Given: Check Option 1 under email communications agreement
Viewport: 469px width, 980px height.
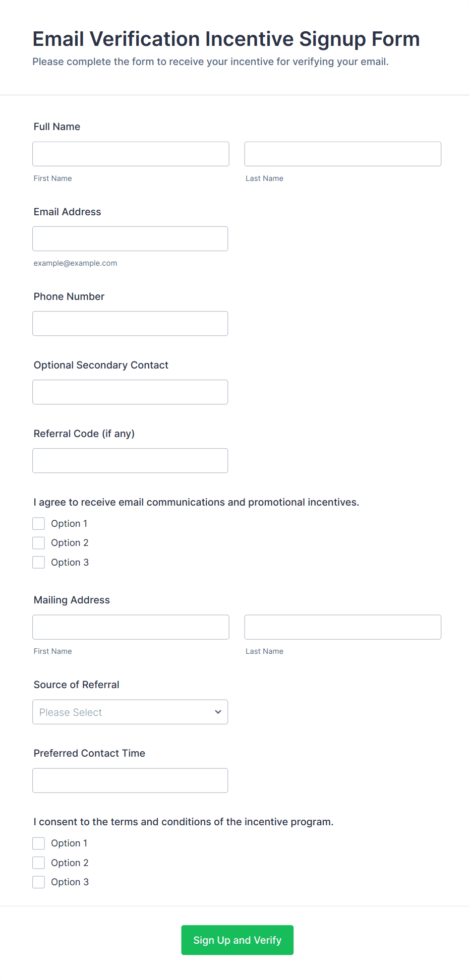Looking at the screenshot, I should point(39,524).
